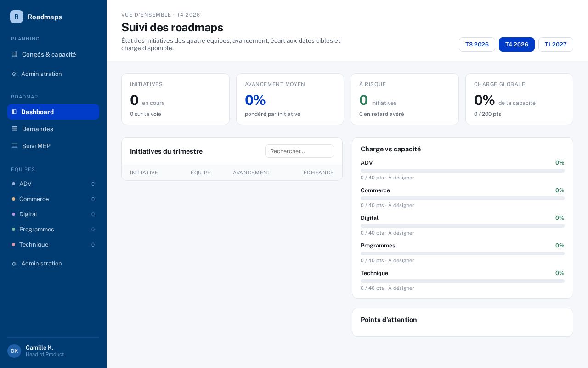Image resolution: width=588 pixels, height=368 pixels.
Task: Click the INITIATIVE column header
Action: [x=144, y=172]
